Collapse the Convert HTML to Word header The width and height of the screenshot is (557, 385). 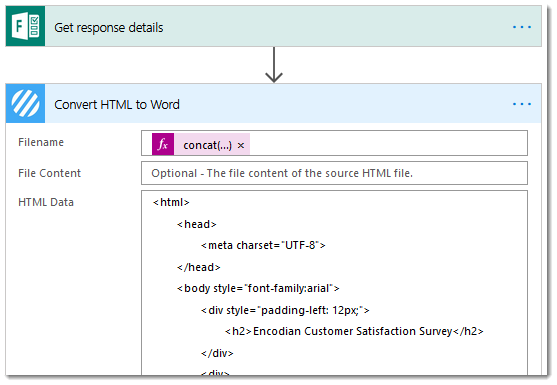point(274,104)
